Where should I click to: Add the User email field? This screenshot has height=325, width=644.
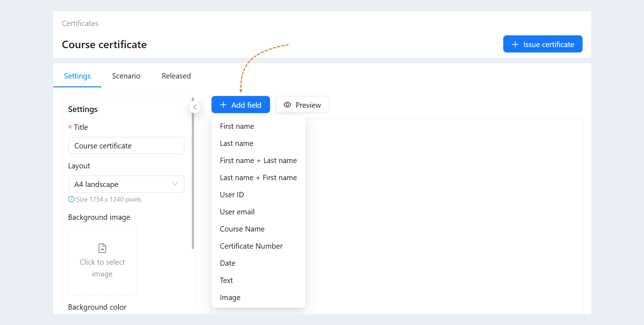(258, 212)
